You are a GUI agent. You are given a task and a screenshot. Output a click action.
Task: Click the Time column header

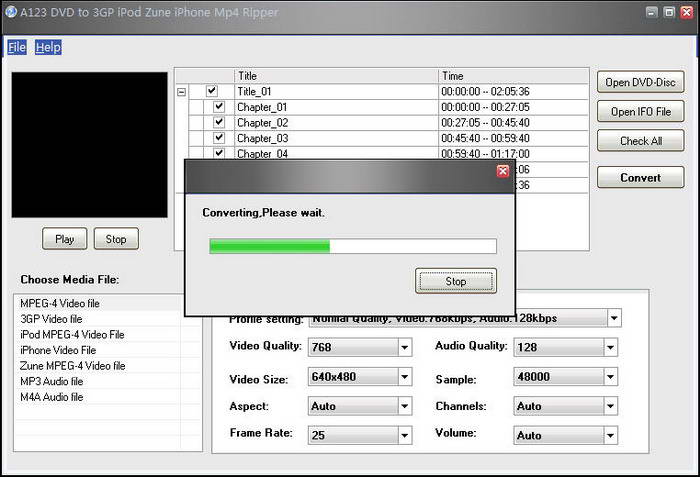pyautogui.click(x=513, y=76)
